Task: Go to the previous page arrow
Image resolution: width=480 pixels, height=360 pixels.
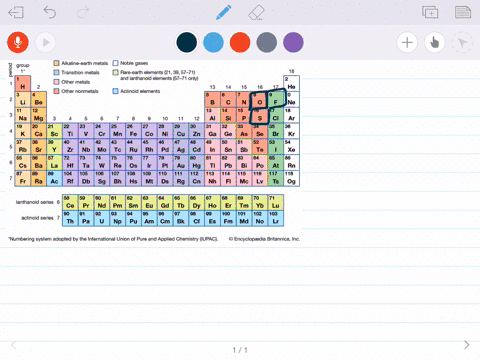Action: pos(13,345)
